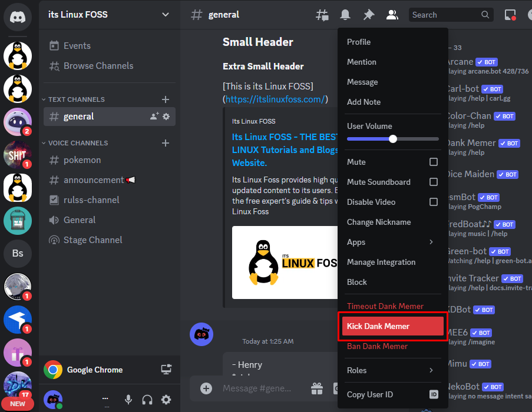Open the blue paper-plane server icon
Image resolution: width=532 pixels, height=412 pixels.
(x=17, y=319)
